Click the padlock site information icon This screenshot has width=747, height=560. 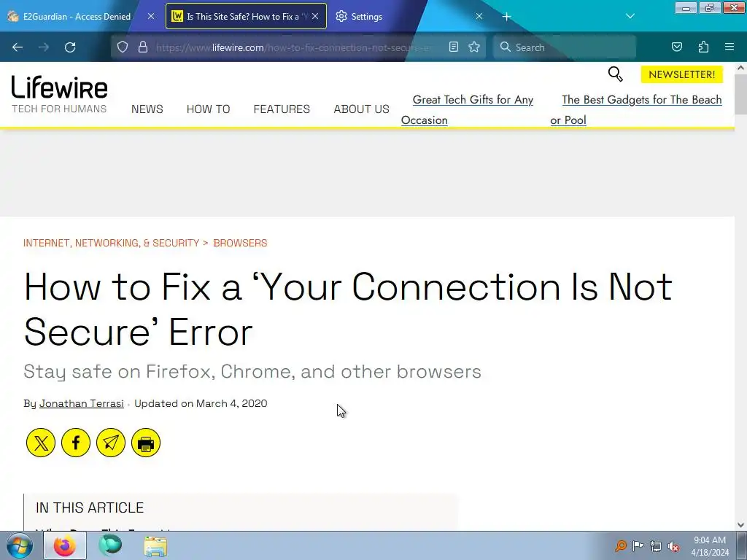tap(143, 47)
